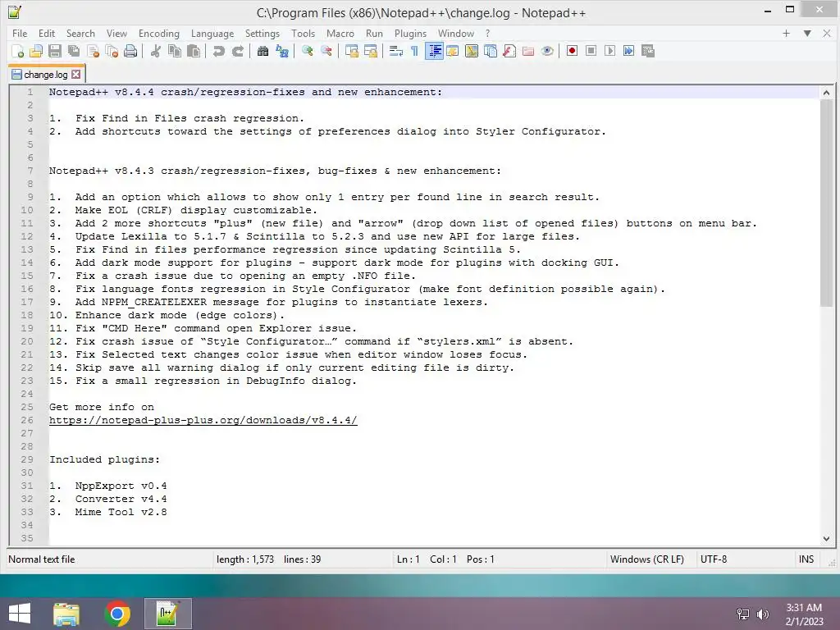Click the volume speaker tray icon

point(762,614)
